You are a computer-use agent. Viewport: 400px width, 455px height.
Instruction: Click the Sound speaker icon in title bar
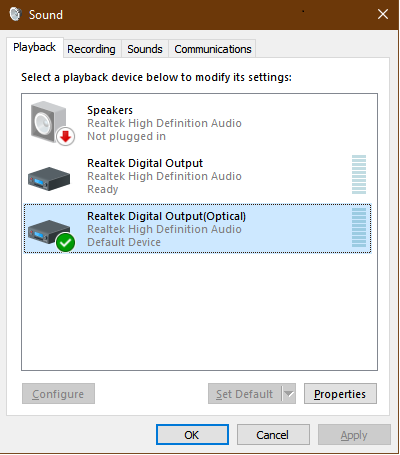coord(15,14)
